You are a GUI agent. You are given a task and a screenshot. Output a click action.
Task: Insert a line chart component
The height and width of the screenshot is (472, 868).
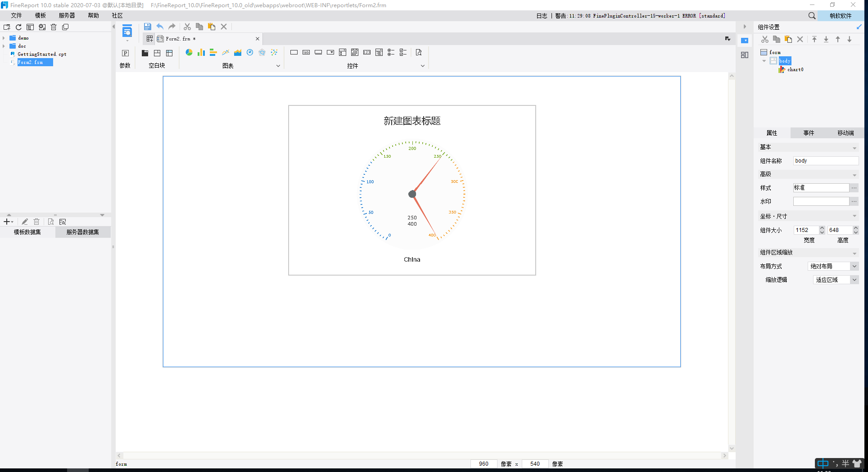226,53
